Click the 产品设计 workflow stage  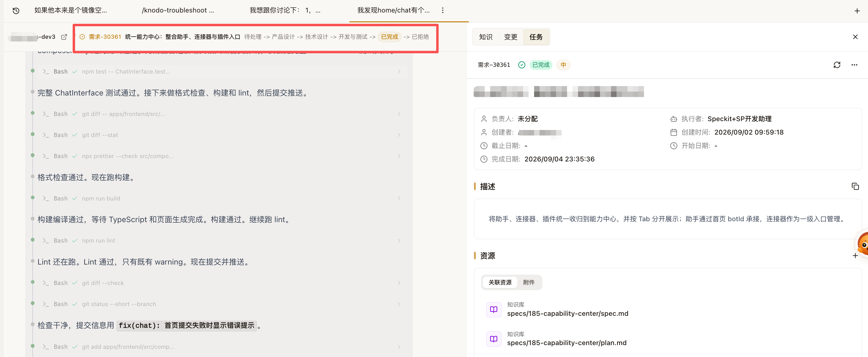[x=283, y=37]
